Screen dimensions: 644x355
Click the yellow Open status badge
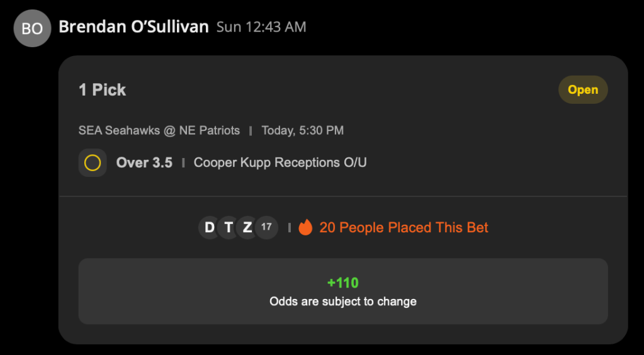583,89
